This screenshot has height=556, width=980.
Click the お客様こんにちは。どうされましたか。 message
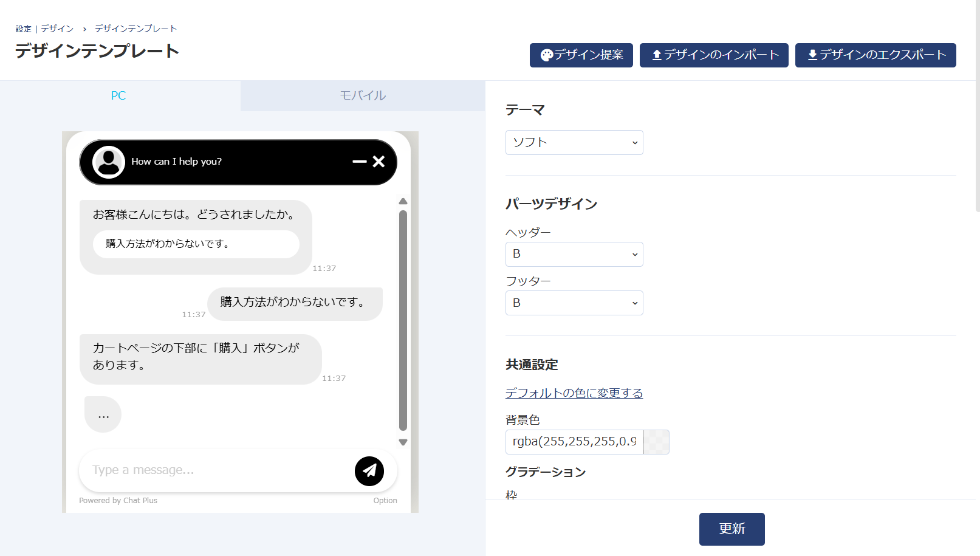(x=196, y=215)
